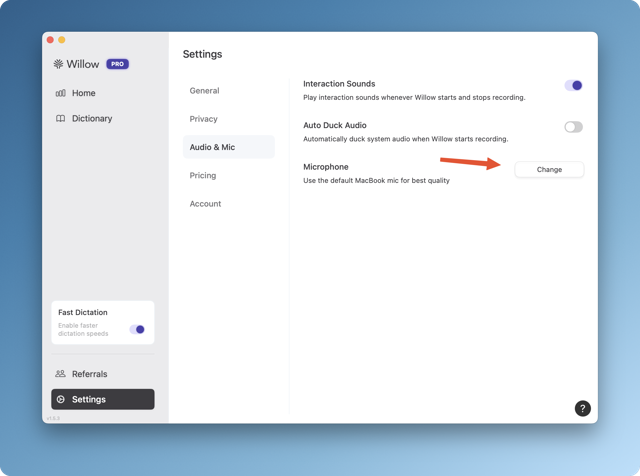
Task: Click the Willow snowflake logo icon
Action: click(x=58, y=64)
